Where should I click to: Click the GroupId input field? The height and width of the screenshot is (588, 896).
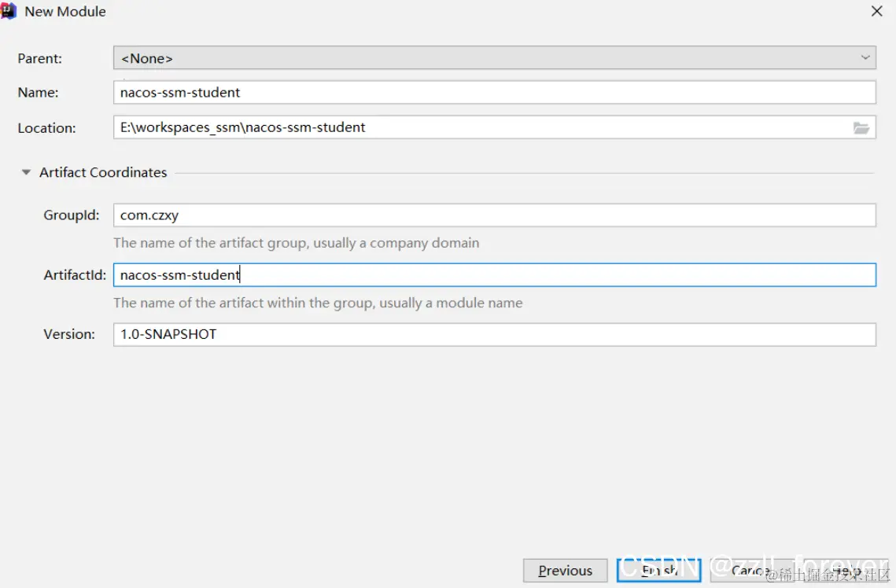point(494,215)
